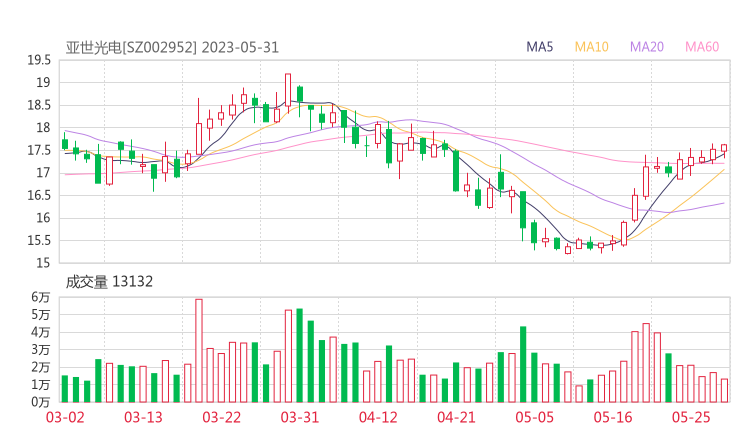Click the MA60 legend label
Viewport: 740px width, 440px height.
tap(702, 47)
